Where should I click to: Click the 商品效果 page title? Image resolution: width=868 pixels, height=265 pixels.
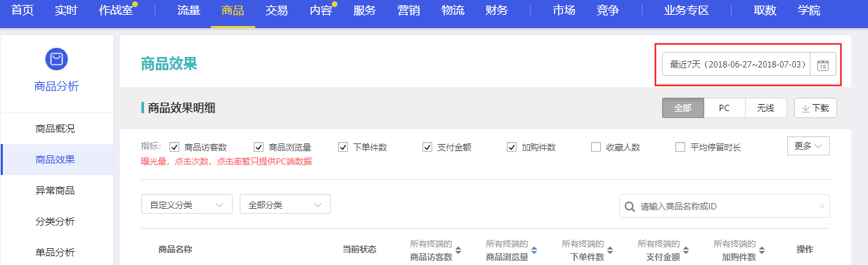(x=169, y=63)
